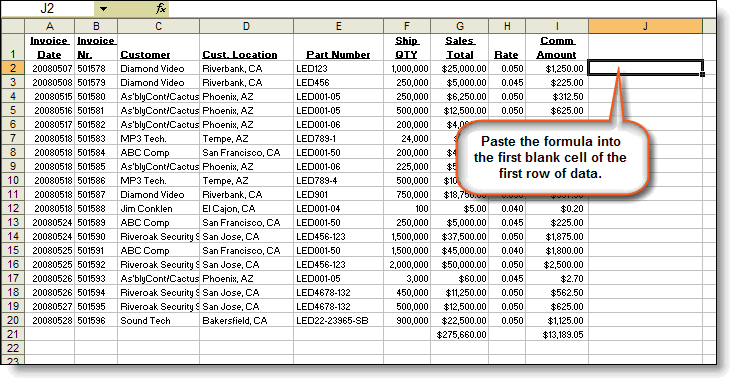Select row 21 header
This screenshot has width=733, height=381.
click(x=13, y=335)
